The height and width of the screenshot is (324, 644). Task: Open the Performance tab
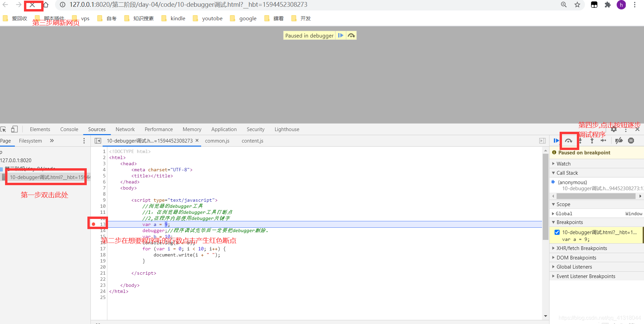point(159,129)
